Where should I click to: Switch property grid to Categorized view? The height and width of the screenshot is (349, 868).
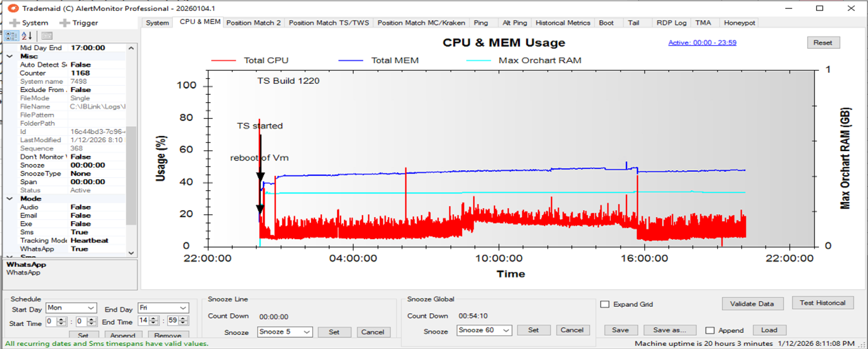point(11,36)
